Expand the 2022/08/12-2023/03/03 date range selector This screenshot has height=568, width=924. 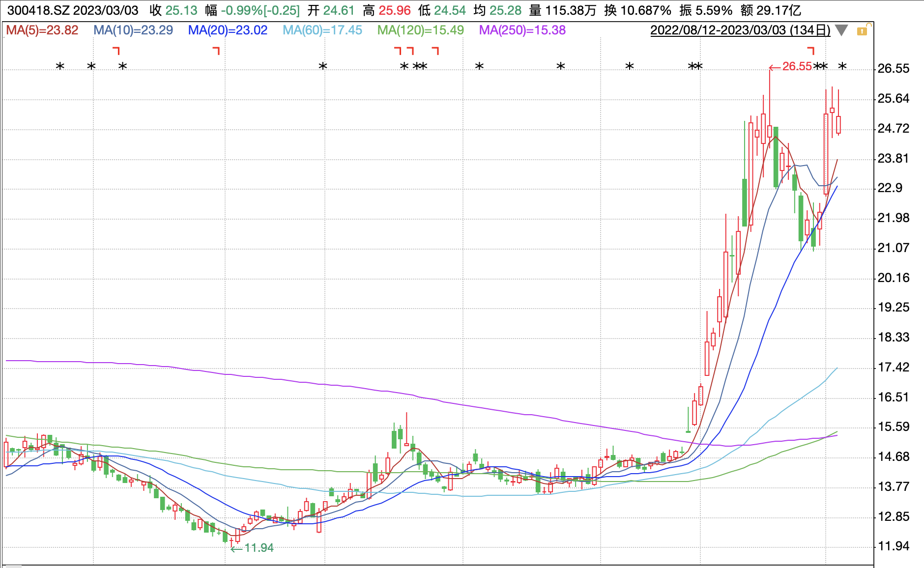point(740,30)
